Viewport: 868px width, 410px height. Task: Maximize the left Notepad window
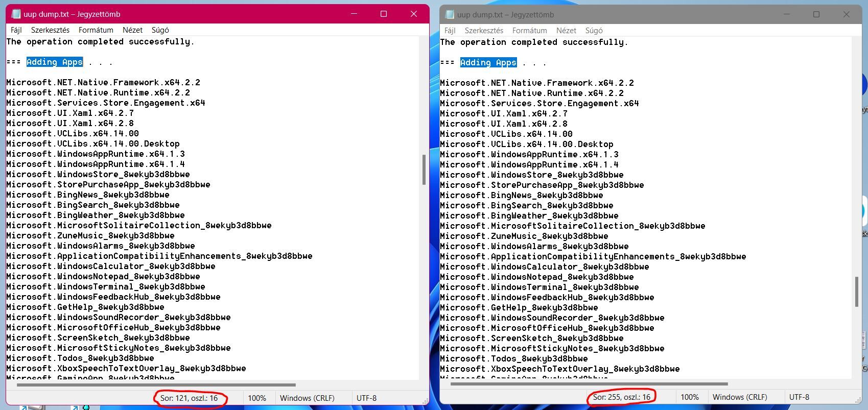[x=384, y=14]
